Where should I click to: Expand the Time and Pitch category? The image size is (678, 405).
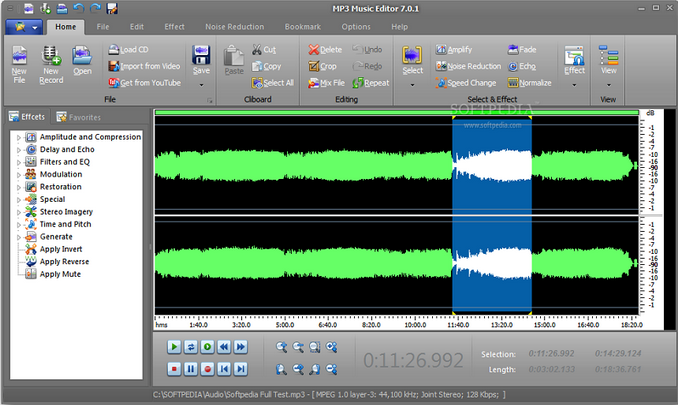point(18,224)
